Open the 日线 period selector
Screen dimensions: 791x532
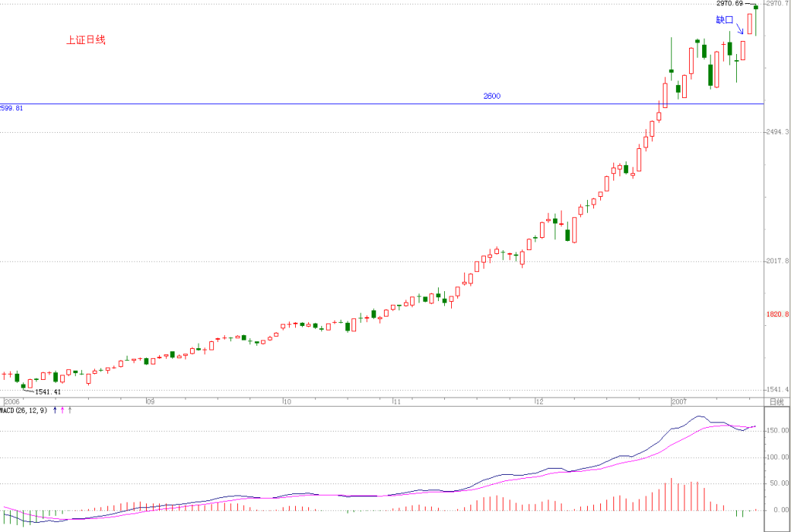(776, 402)
